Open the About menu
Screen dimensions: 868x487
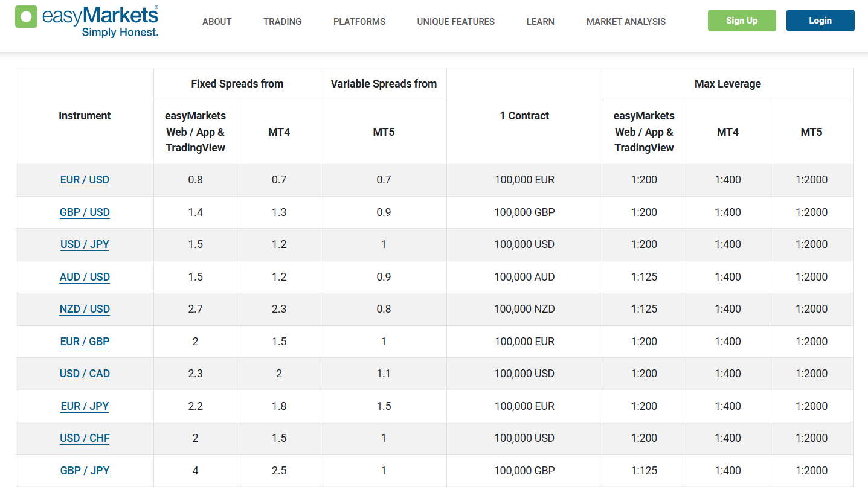coord(217,22)
